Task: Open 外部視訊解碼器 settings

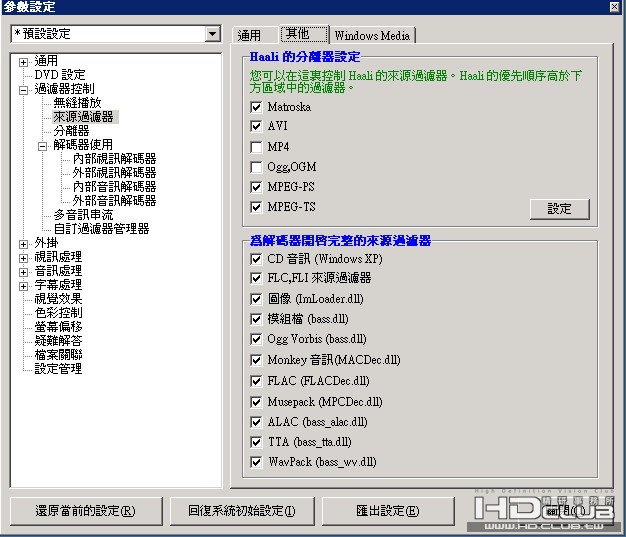Action: (115, 172)
